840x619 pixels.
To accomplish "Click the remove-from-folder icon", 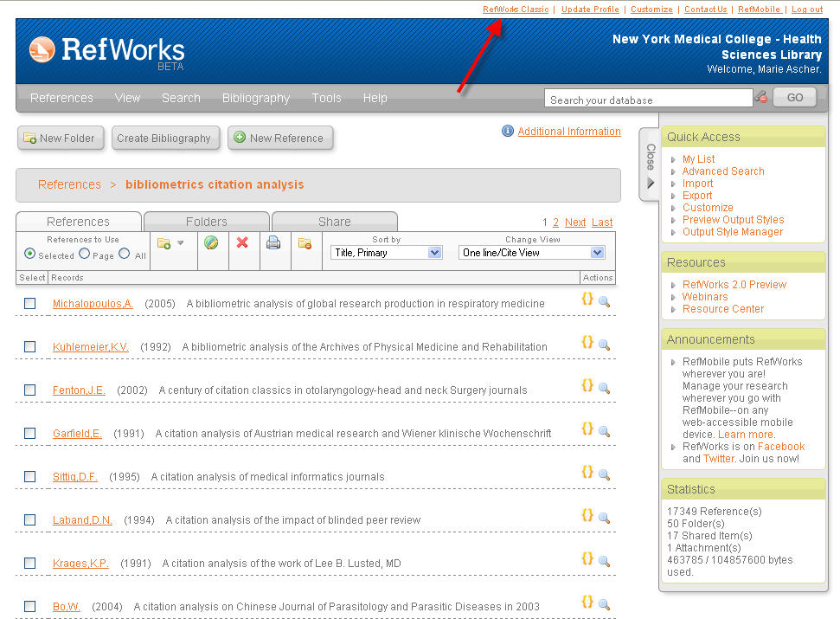I will (x=305, y=243).
